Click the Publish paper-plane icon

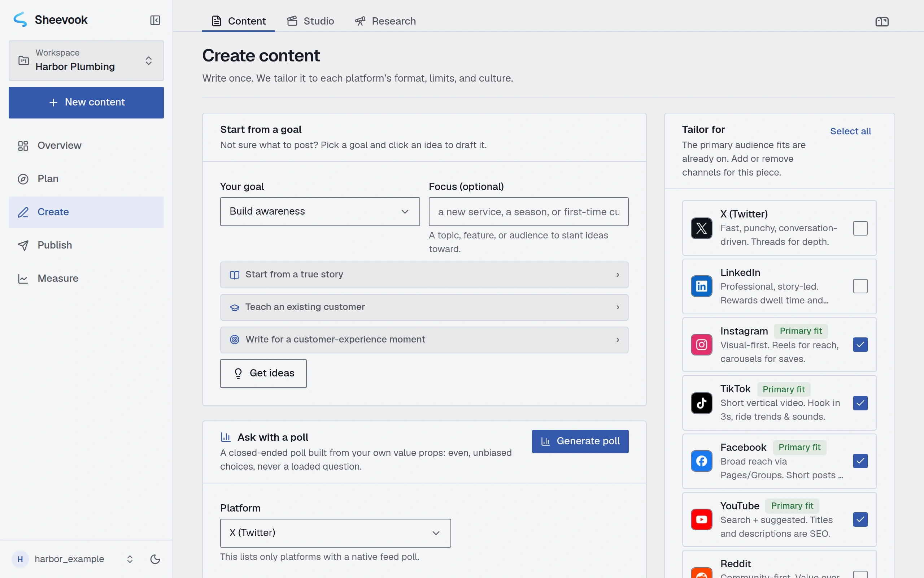pyautogui.click(x=23, y=245)
